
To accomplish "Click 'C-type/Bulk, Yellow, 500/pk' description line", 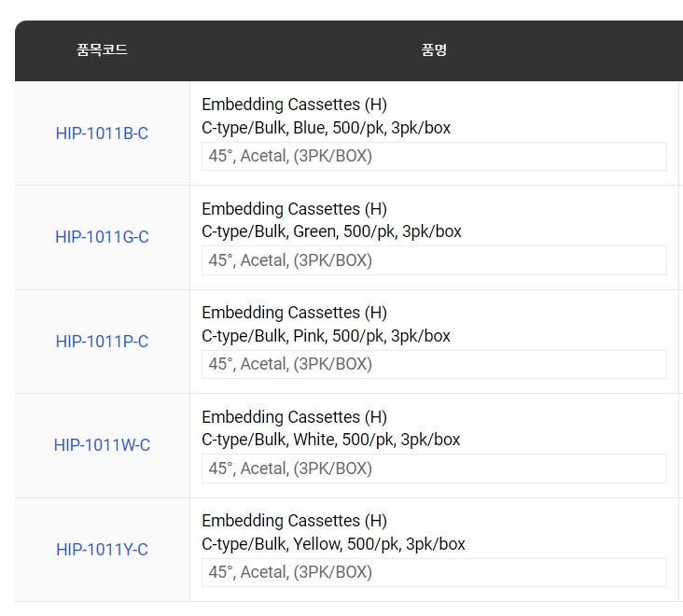I will pos(333,544).
